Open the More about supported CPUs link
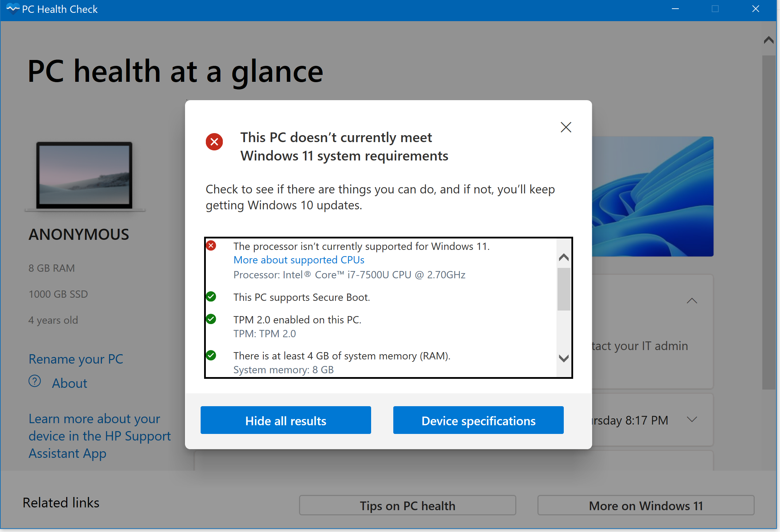The height and width of the screenshot is (532, 780). pos(299,260)
